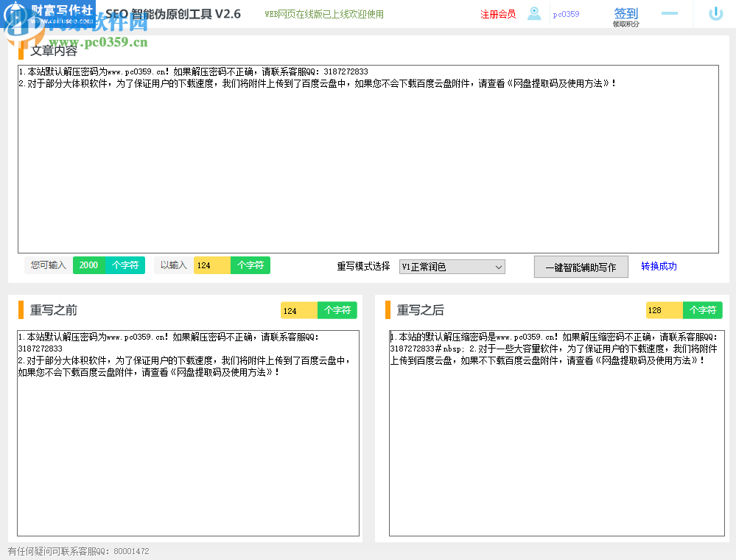Click the 2000 remaining characters counter
This screenshot has height=560, width=736.
89,265
